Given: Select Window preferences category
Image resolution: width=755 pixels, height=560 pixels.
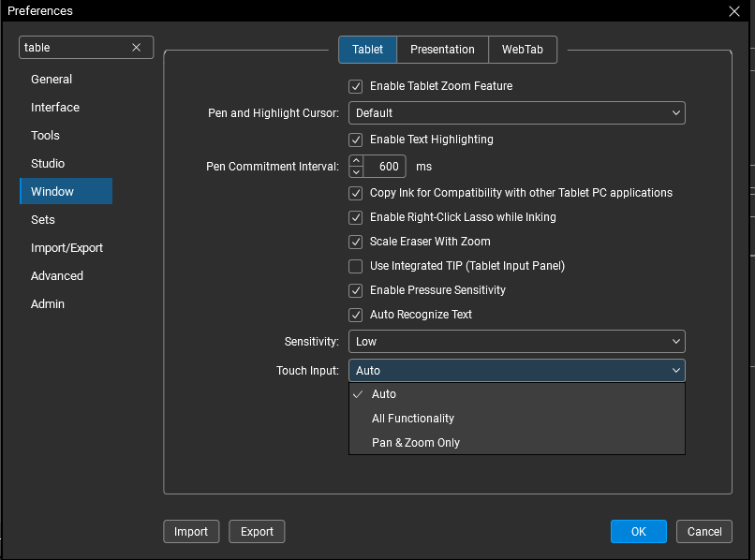Looking at the screenshot, I should click(x=66, y=191).
